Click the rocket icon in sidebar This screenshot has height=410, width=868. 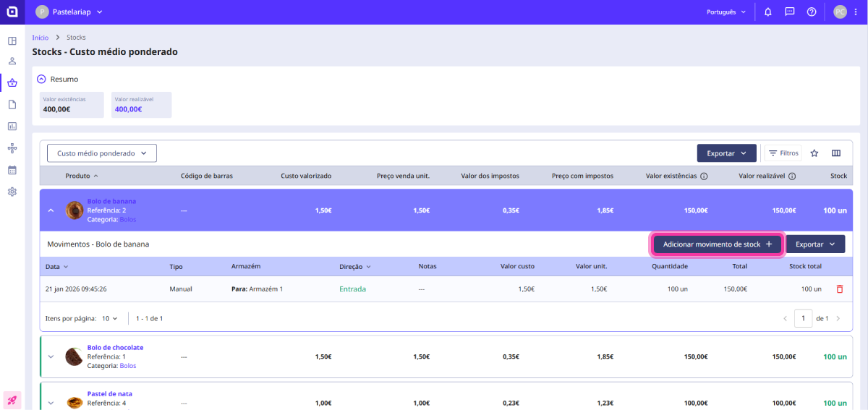[x=12, y=399]
